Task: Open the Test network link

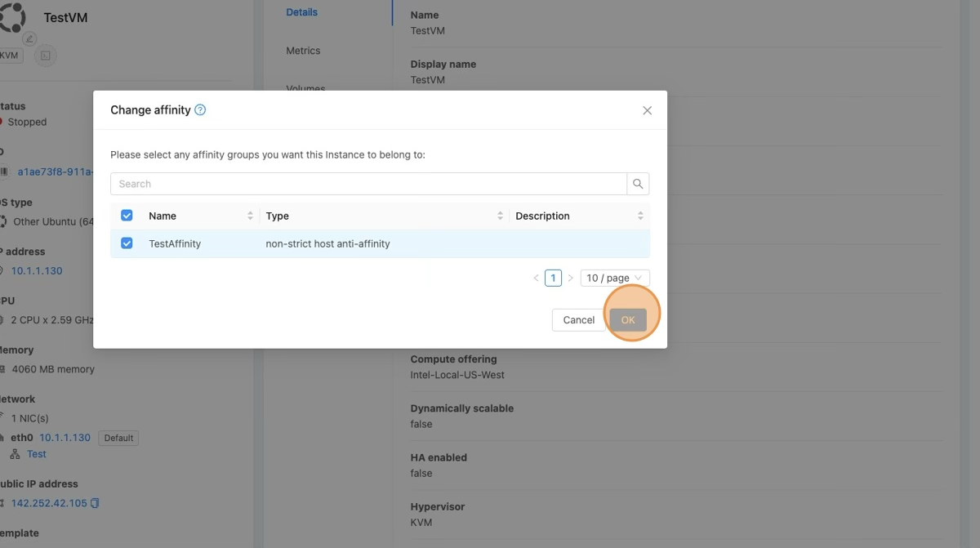Action: point(37,454)
